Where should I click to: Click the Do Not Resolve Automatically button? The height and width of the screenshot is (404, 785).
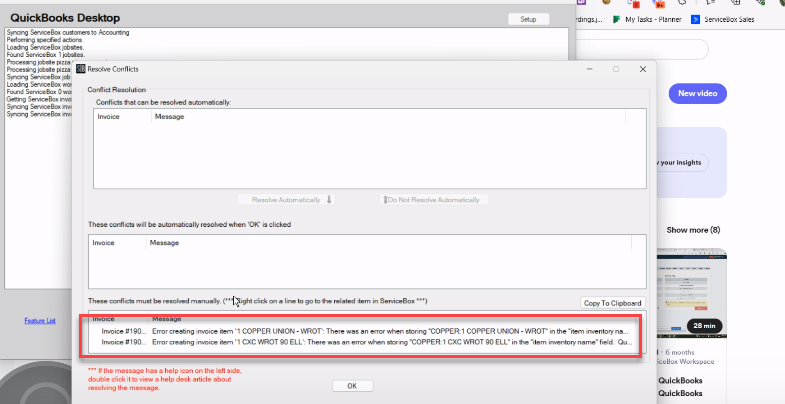tap(434, 200)
